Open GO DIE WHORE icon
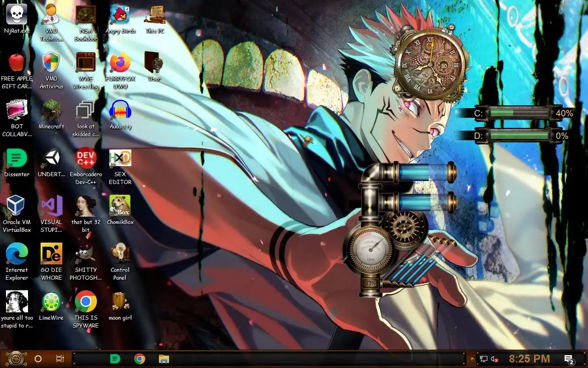Screen dimensions: 588x368 51,253
